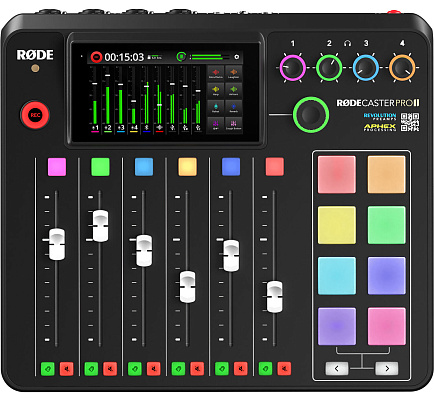Tap the bottom-left purple on-screen mixer pad

pyautogui.click(x=216, y=125)
